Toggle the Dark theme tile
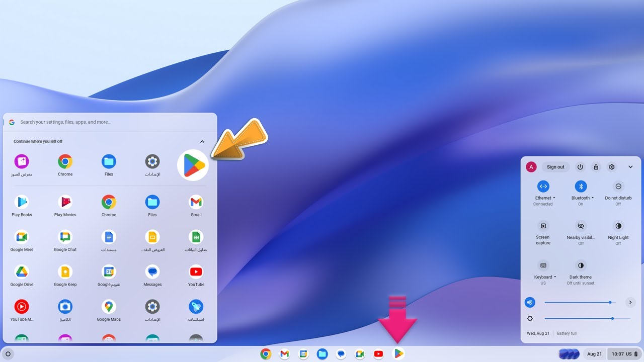Viewport: 644px width, 362px height. [581, 265]
